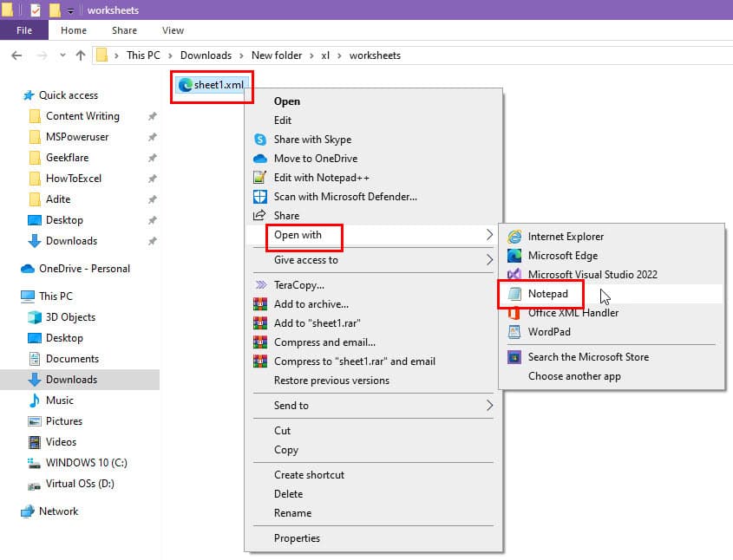Select Edit in the context menu
Screen dimensions: 733x560
373,120
